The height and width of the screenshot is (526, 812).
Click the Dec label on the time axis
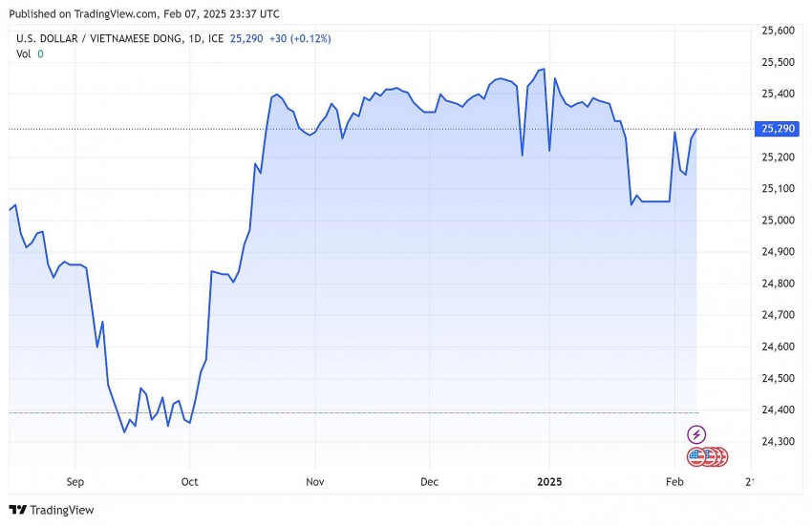point(429,482)
